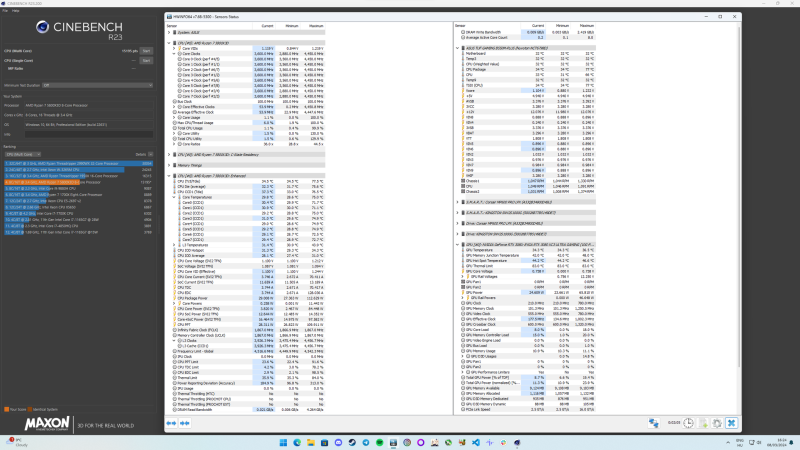800x450 pixels.
Task: Start the CPU (Single Core) test
Action: 146,61
